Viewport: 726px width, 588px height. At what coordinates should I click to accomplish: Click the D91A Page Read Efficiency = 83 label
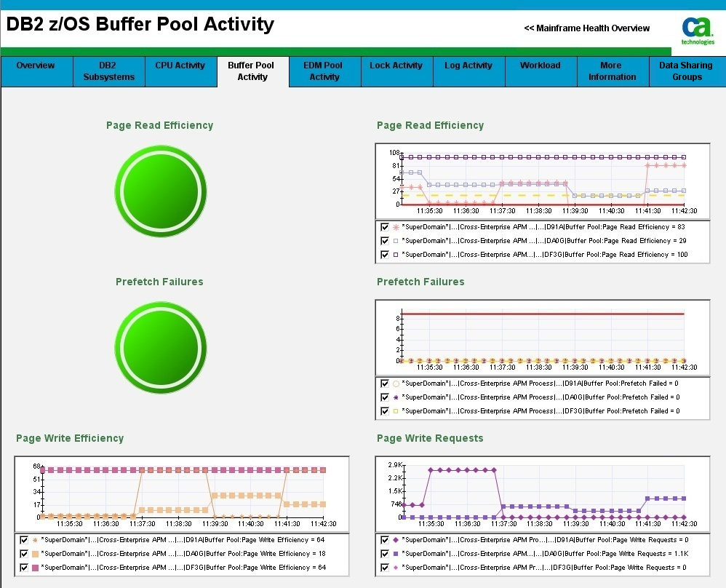(x=543, y=227)
